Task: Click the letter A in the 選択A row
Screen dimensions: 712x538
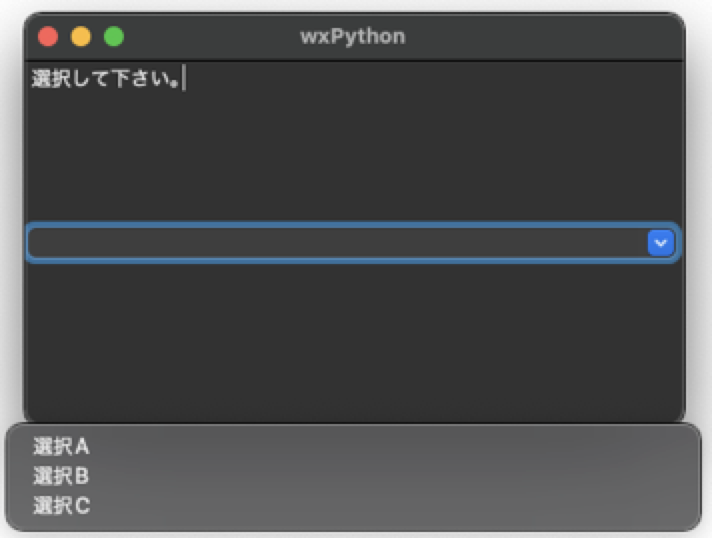Action: [82, 447]
